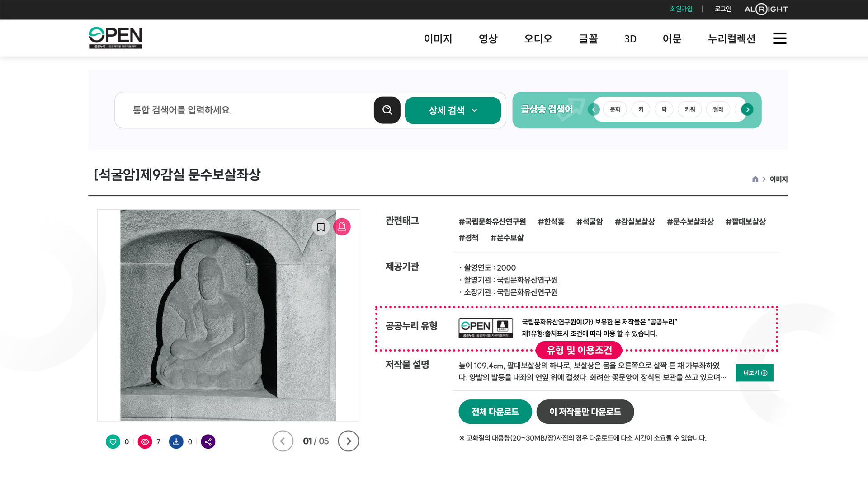Expand the 상세 검색 dropdown
This screenshot has height=488, width=868.
[453, 110]
